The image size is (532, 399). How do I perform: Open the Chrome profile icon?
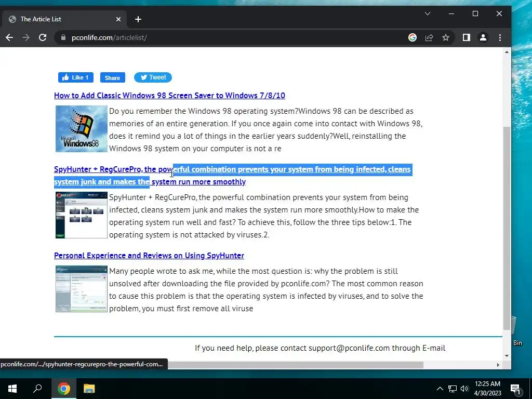(x=483, y=37)
